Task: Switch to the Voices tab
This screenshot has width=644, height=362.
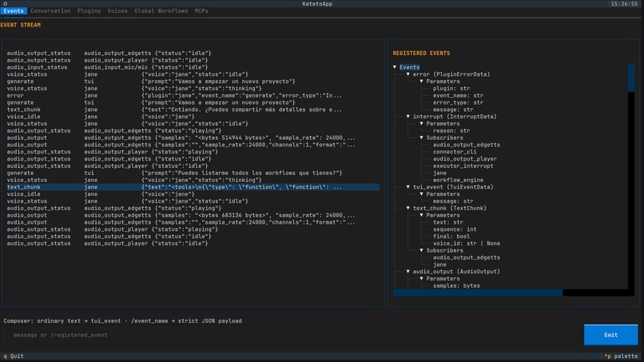Action: coord(117,11)
